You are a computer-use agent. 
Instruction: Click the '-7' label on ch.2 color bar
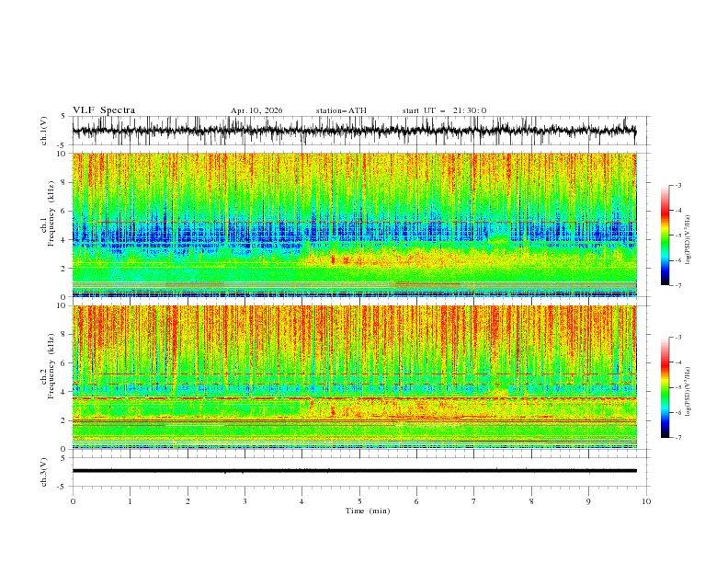678,438
